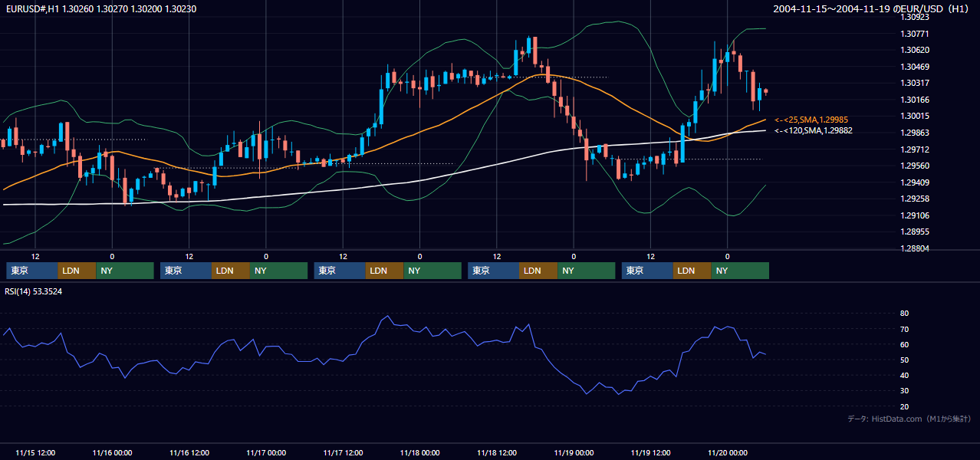Viewport: 980px width, 460px height.
Task: Click RSI scale value 50
Action: coord(904,360)
